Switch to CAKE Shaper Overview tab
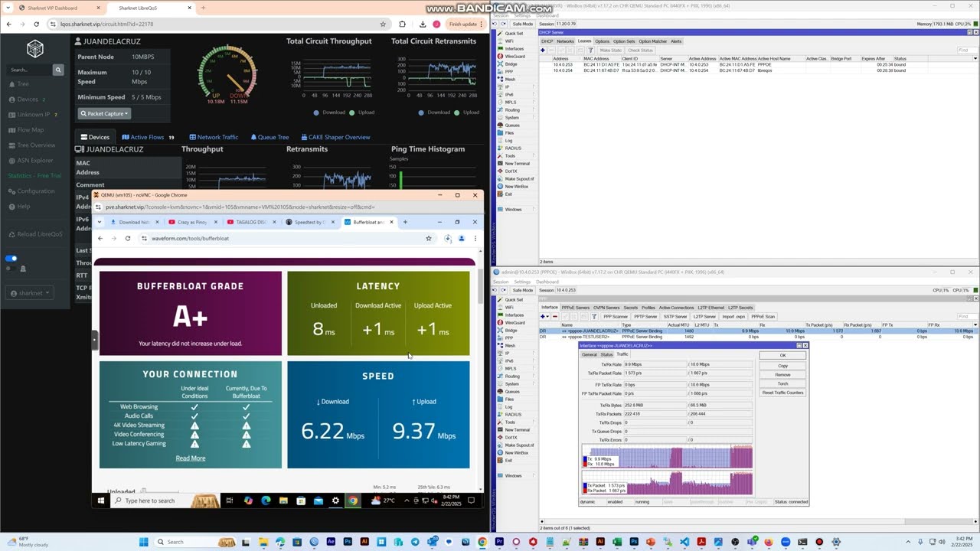The width and height of the screenshot is (980, 551). click(x=335, y=137)
